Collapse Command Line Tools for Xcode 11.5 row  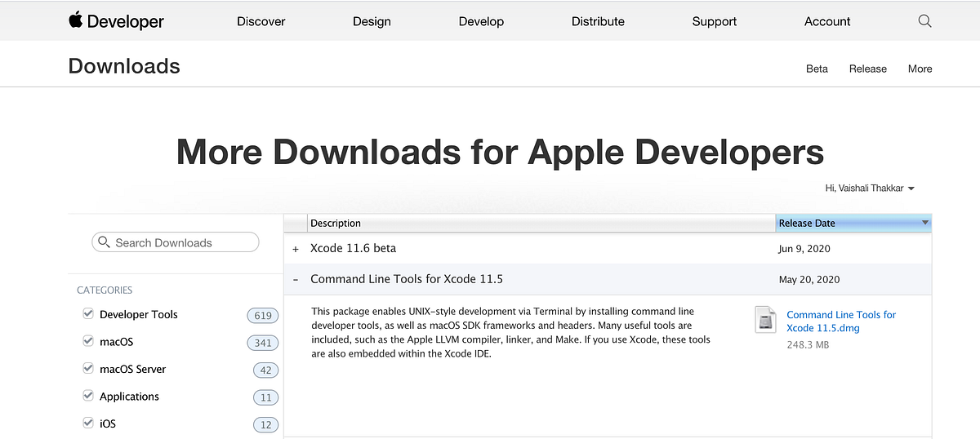(x=296, y=280)
